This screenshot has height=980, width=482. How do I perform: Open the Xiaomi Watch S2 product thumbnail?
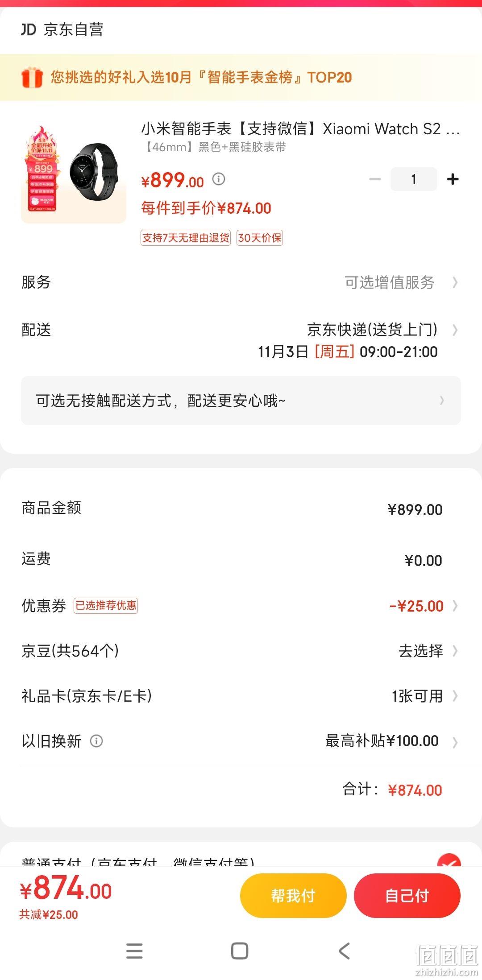pyautogui.click(x=74, y=172)
